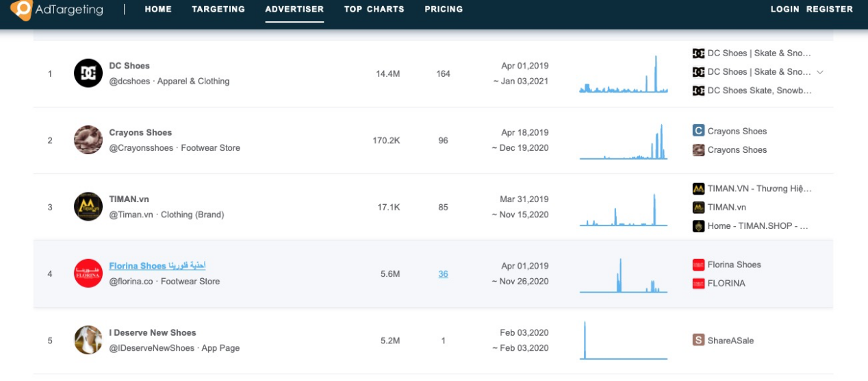Click the FLORINA page red icon
This screenshot has width=868, height=381.
click(x=698, y=283)
